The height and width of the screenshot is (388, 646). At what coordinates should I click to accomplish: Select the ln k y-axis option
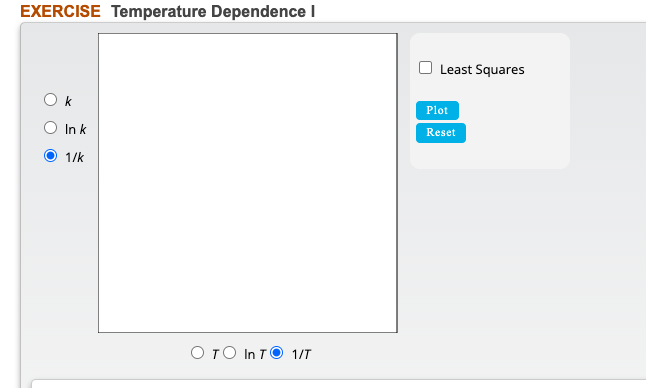coord(50,128)
